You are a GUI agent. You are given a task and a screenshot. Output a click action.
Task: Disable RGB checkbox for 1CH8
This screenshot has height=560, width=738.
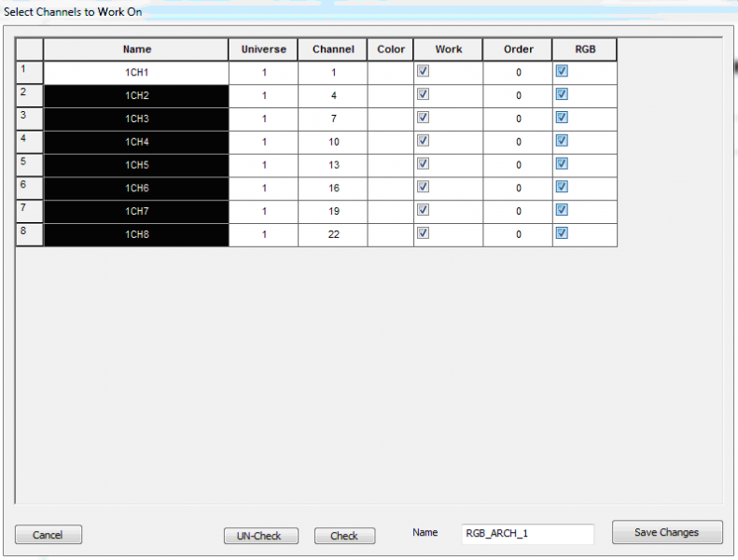point(562,233)
